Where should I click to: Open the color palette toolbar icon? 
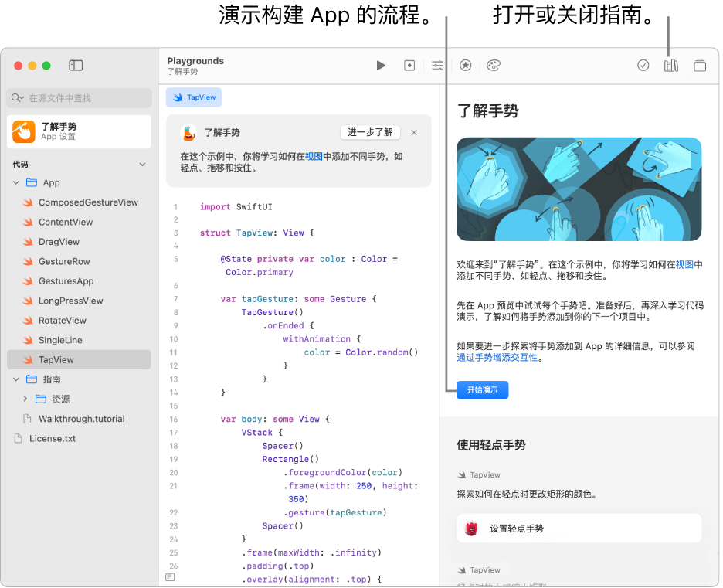pyautogui.click(x=494, y=66)
